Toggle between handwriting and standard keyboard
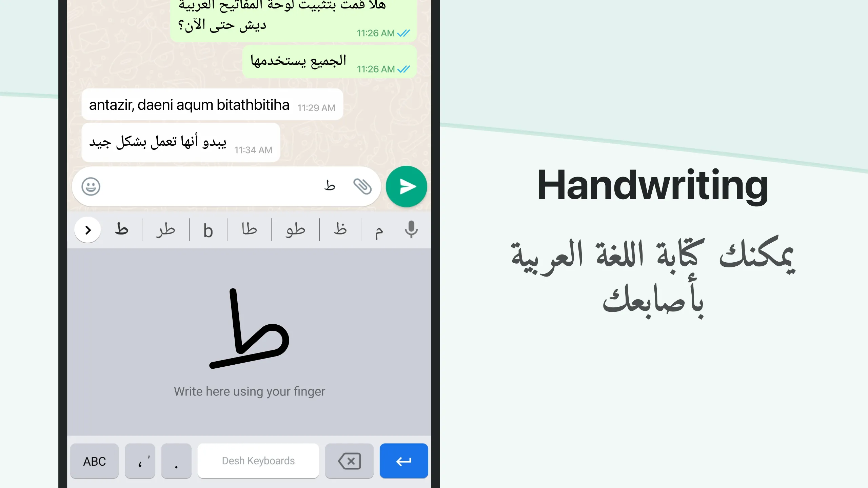 point(94,461)
